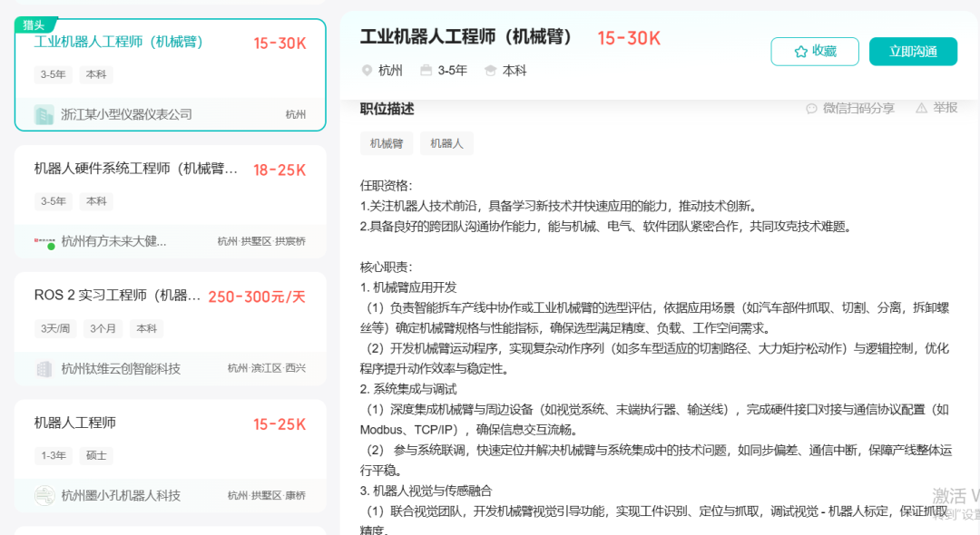Click the 浙江某小型仪器仪表公司 building logo
This screenshot has height=535, width=980.
tap(44, 114)
